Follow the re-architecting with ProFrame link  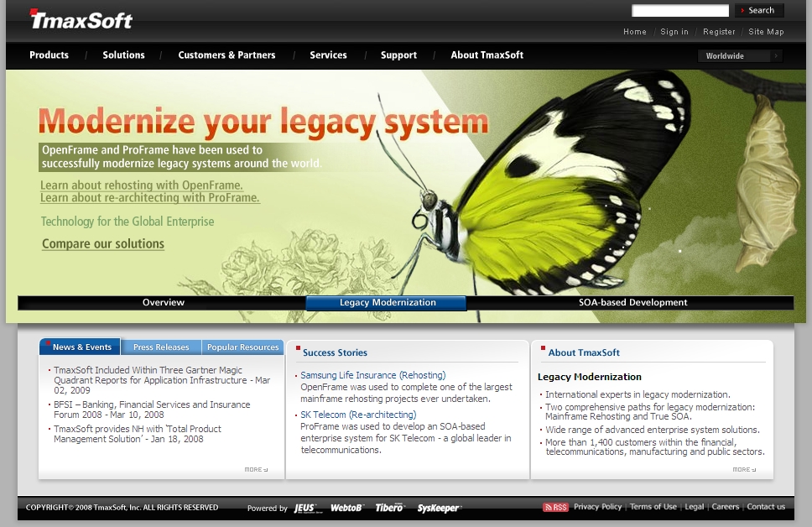pyautogui.click(x=150, y=197)
